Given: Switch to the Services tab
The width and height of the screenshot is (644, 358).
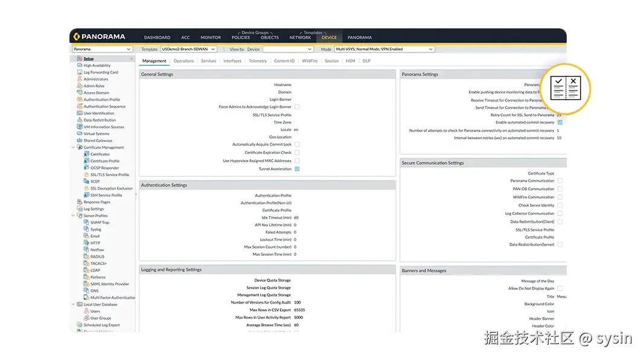Looking at the screenshot, I should click(x=208, y=61).
